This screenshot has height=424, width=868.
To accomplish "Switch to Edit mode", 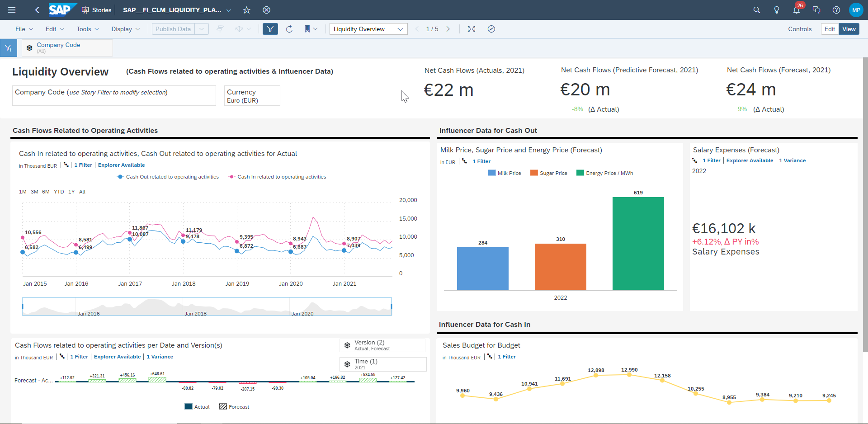I will [x=830, y=29].
